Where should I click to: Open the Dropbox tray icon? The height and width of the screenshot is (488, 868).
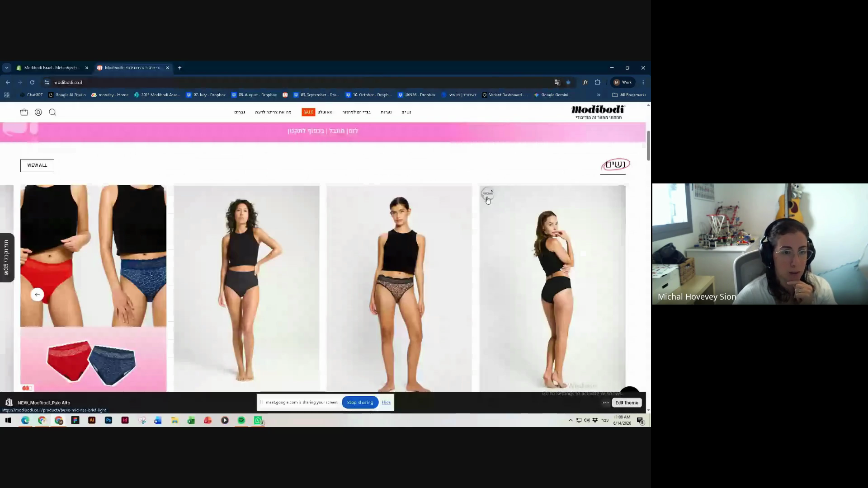click(x=595, y=420)
